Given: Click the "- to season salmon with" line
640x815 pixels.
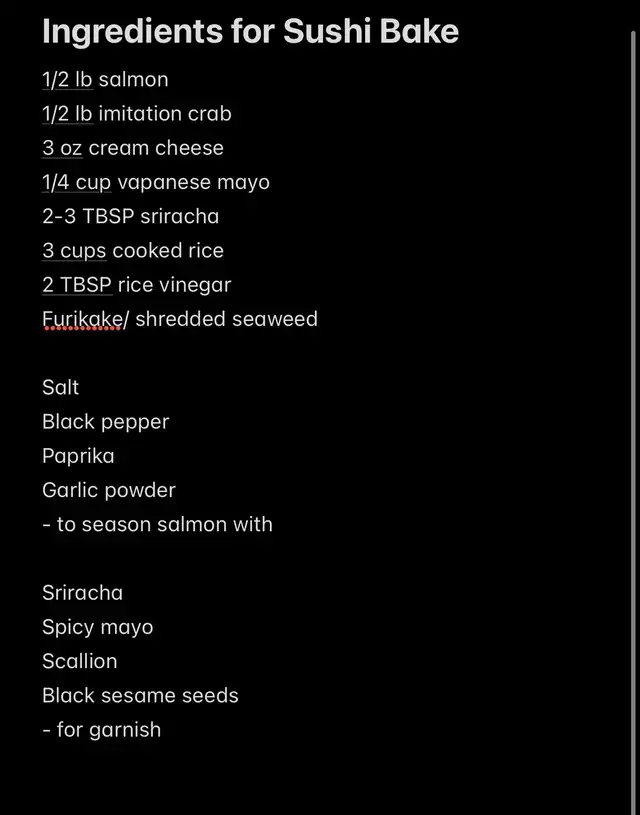Looking at the screenshot, I should pyautogui.click(x=157, y=524).
